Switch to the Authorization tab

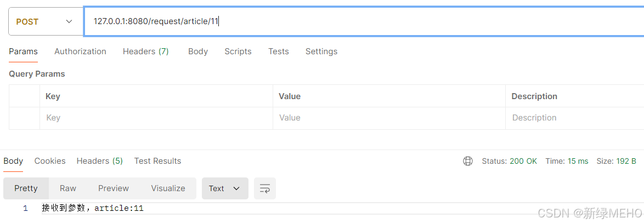(x=80, y=51)
